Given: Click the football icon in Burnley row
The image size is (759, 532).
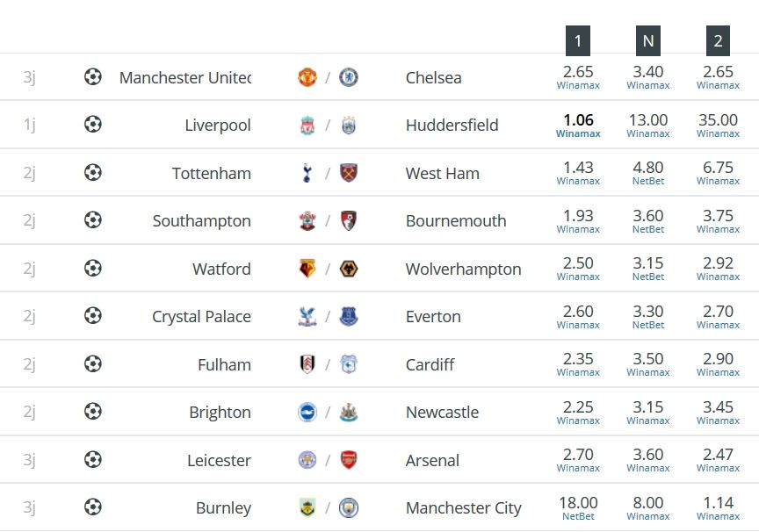Looking at the screenshot, I should (93, 507).
